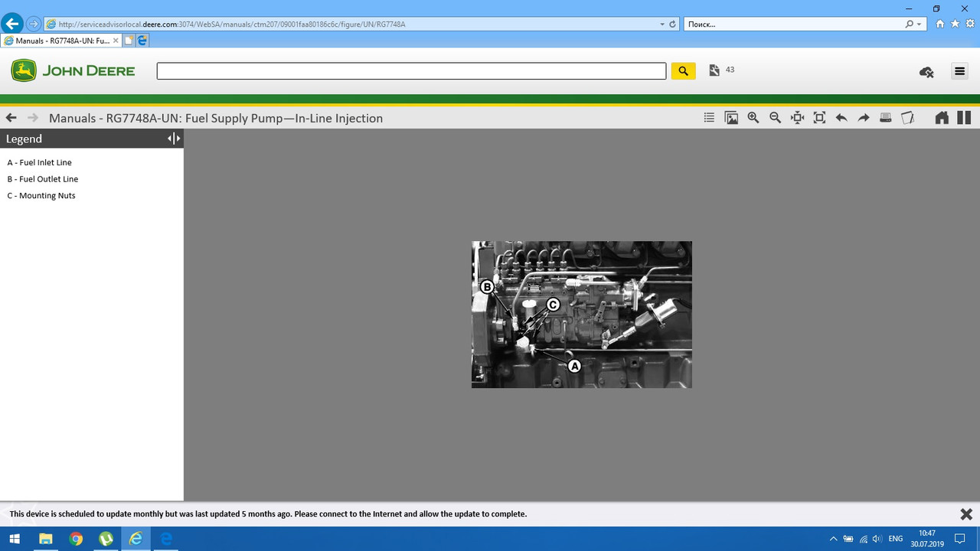Screen dimensions: 980x551
Task: Open Microsoft Edge from tab bar button
Action: click(143, 41)
